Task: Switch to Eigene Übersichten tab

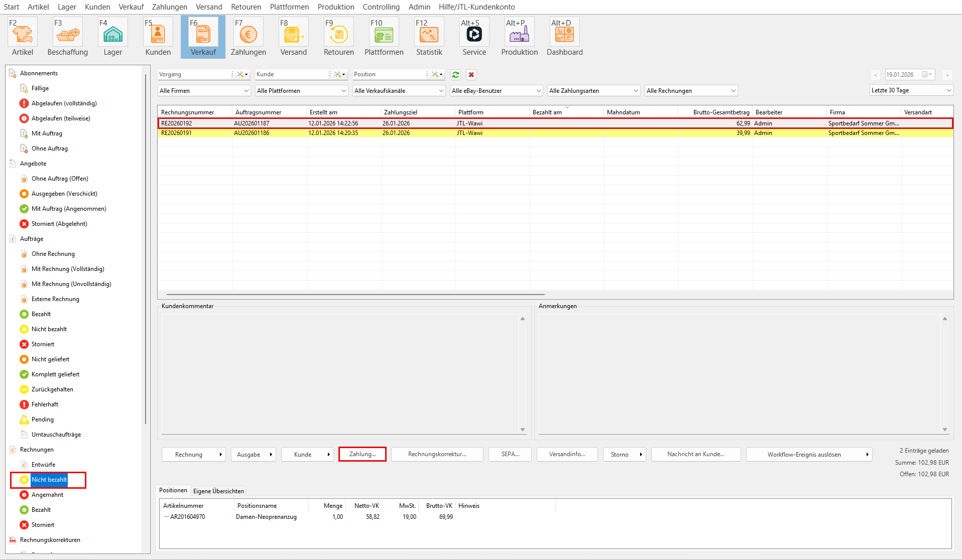Action: pyautogui.click(x=218, y=491)
